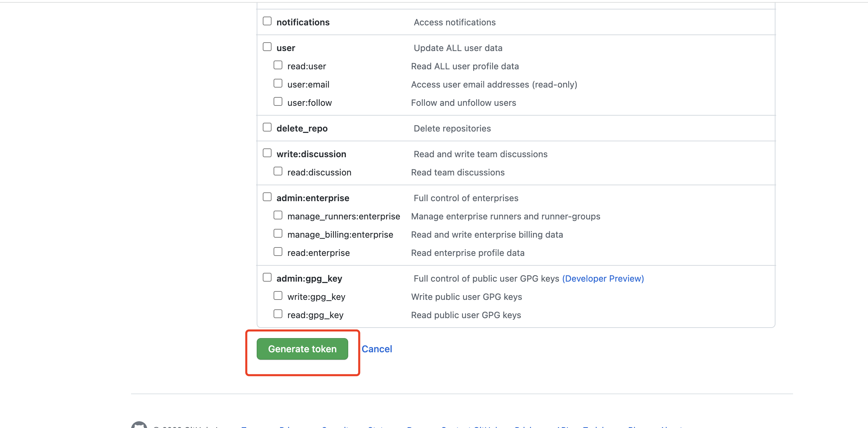Viewport: 868px width, 428px height.
Task: Enable the notifications scope checkbox
Action: pyautogui.click(x=267, y=21)
